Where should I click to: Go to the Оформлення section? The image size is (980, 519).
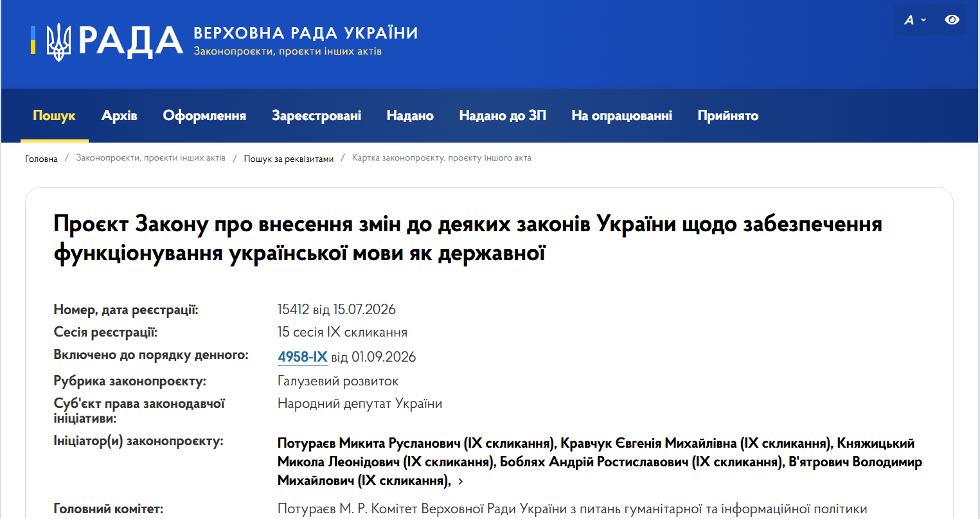coord(204,116)
